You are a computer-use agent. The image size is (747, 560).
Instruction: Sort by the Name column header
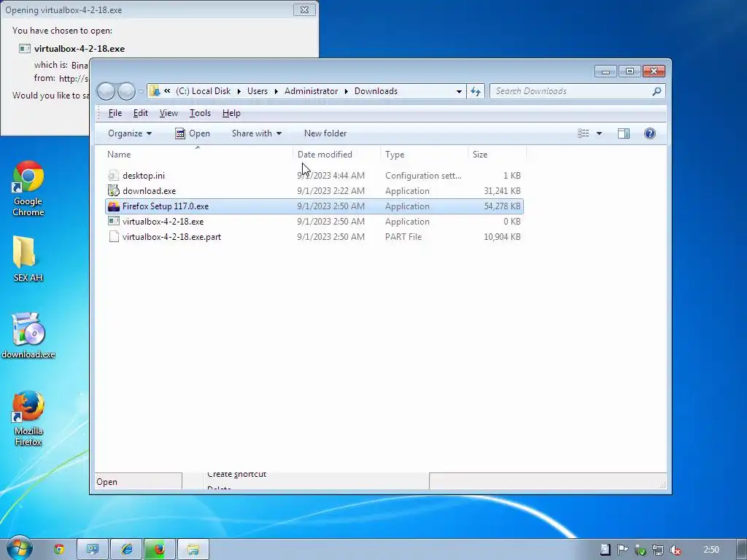point(197,155)
